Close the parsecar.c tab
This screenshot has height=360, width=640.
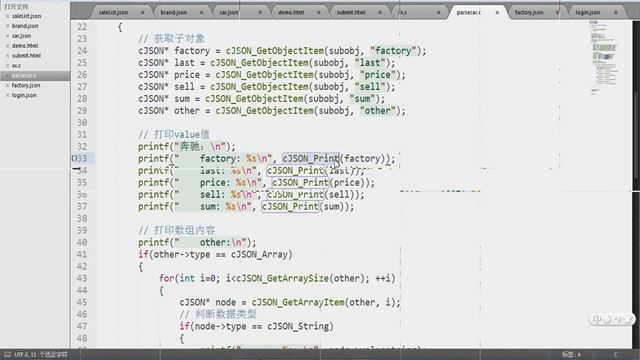497,13
